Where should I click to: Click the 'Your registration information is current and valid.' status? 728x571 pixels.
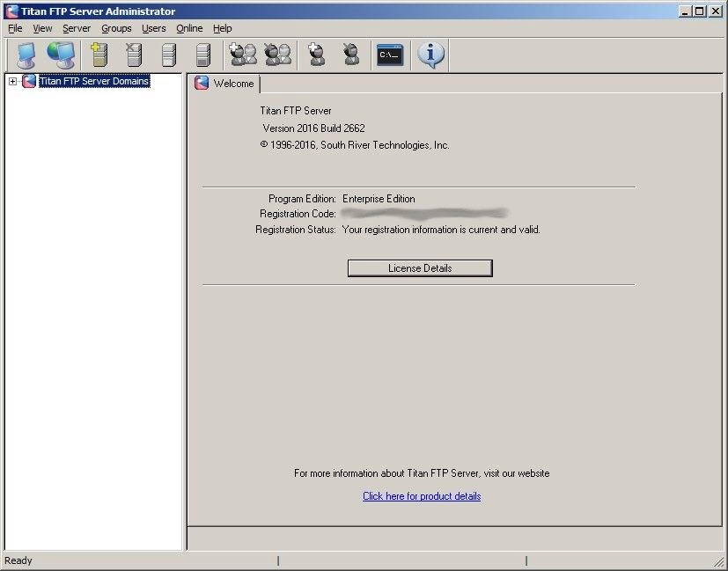(x=441, y=230)
